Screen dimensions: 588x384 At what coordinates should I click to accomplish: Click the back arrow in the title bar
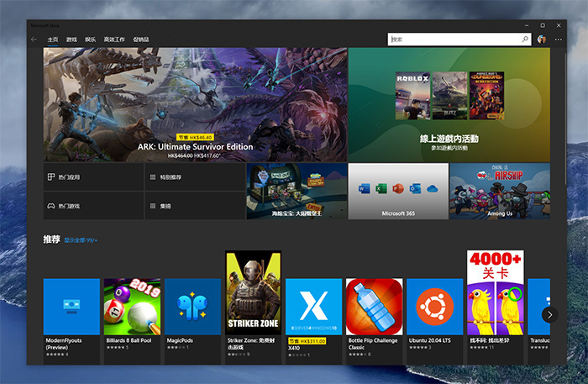34,39
